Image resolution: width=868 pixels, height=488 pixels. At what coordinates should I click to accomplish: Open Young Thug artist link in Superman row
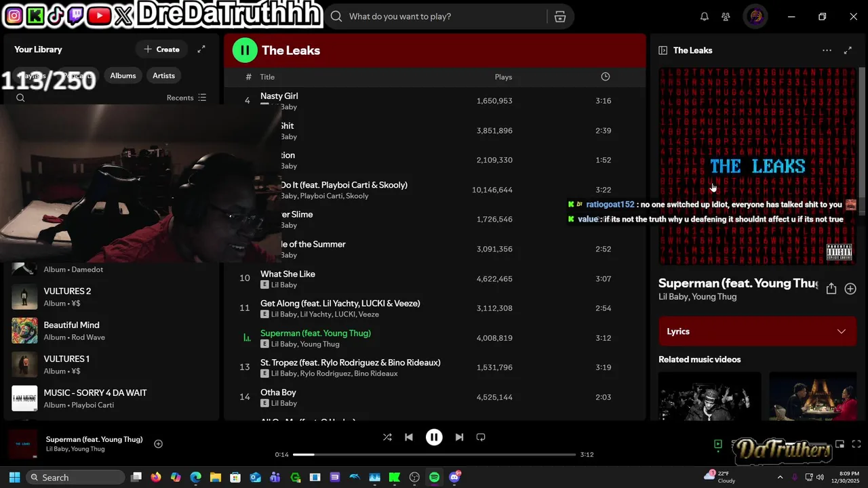[x=320, y=344]
